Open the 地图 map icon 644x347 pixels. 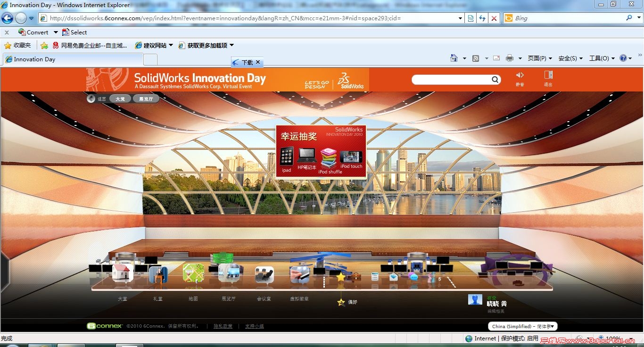click(x=193, y=273)
